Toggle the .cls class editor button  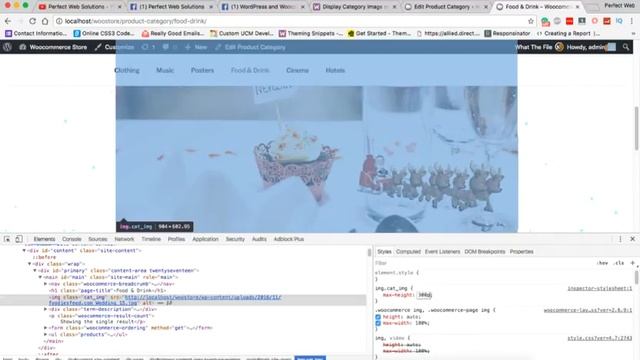click(619, 263)
